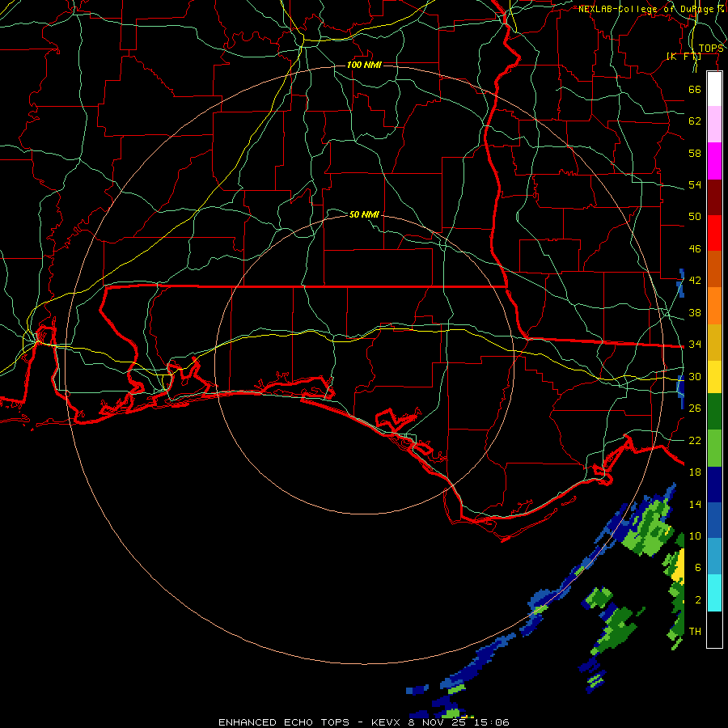Select the dark red legend swatch
Viewport: 728px width, 728px height.
click(x=714, y=197)
